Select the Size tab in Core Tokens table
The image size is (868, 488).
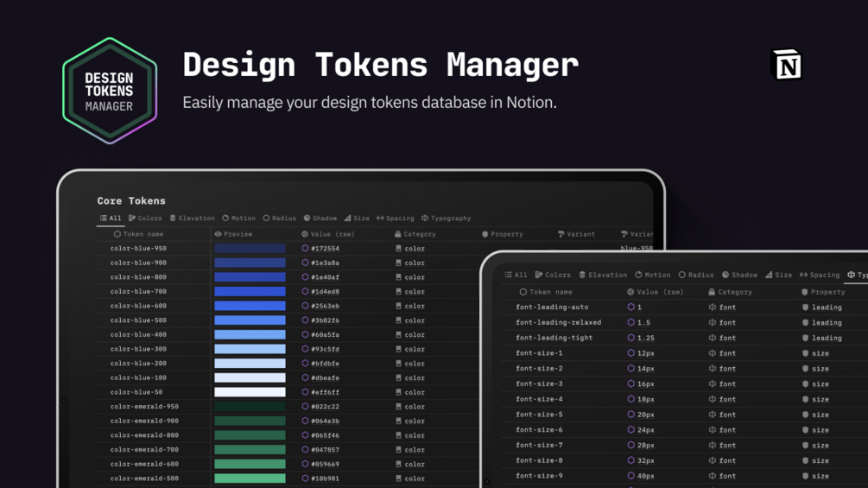pyautogui.click(x=357, y=218)
